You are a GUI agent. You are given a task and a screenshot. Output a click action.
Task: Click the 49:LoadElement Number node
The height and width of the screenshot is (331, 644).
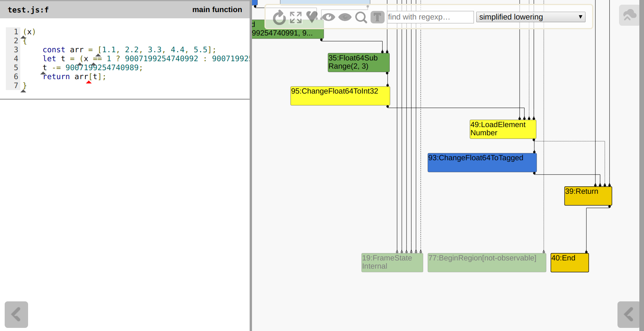(502, 129)
